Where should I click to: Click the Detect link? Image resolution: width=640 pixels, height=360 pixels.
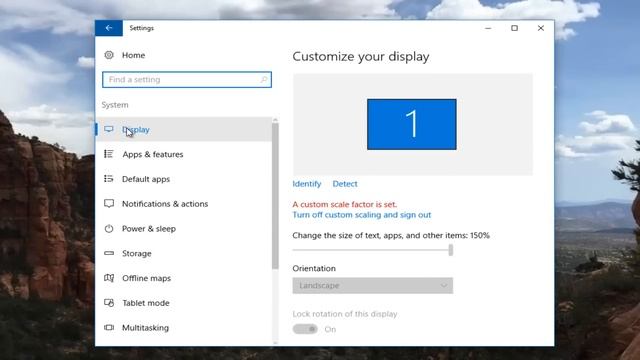tap(345, 184)
